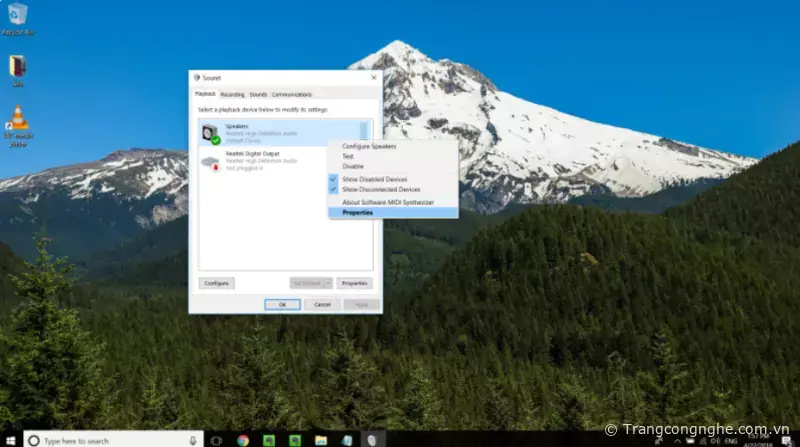Viewport: 800px width, 447px height.
Task: Click the Windows Start button
Action: (x=10, y=439)
